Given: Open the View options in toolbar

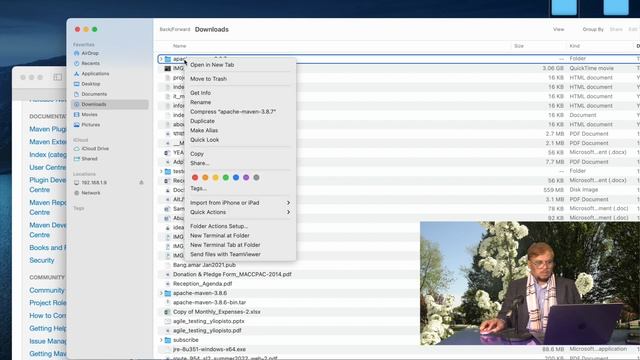Looking at the screenshot, I should pyautogui.click(x=558, y=29).
